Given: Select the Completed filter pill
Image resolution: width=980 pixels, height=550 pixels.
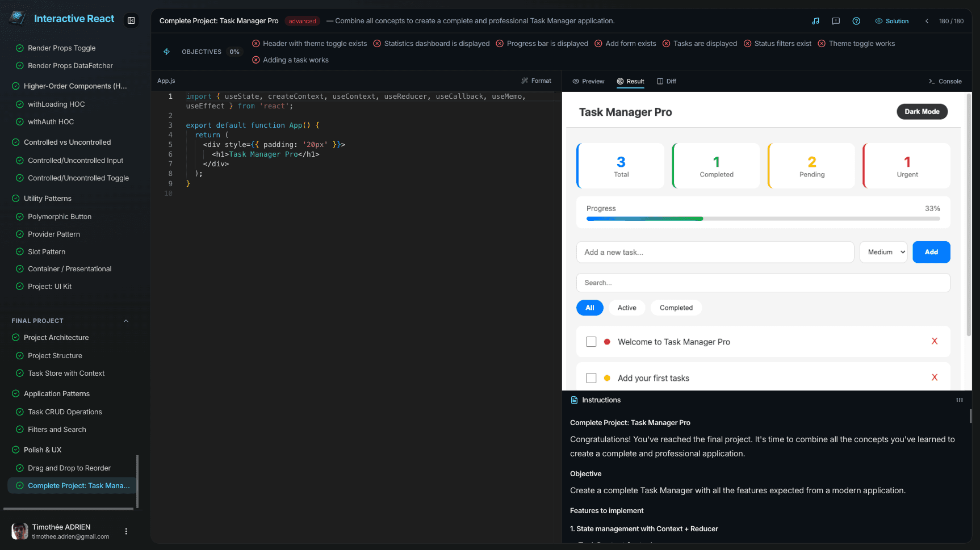Looking at the screenshot, I should [x=676, y=307].
